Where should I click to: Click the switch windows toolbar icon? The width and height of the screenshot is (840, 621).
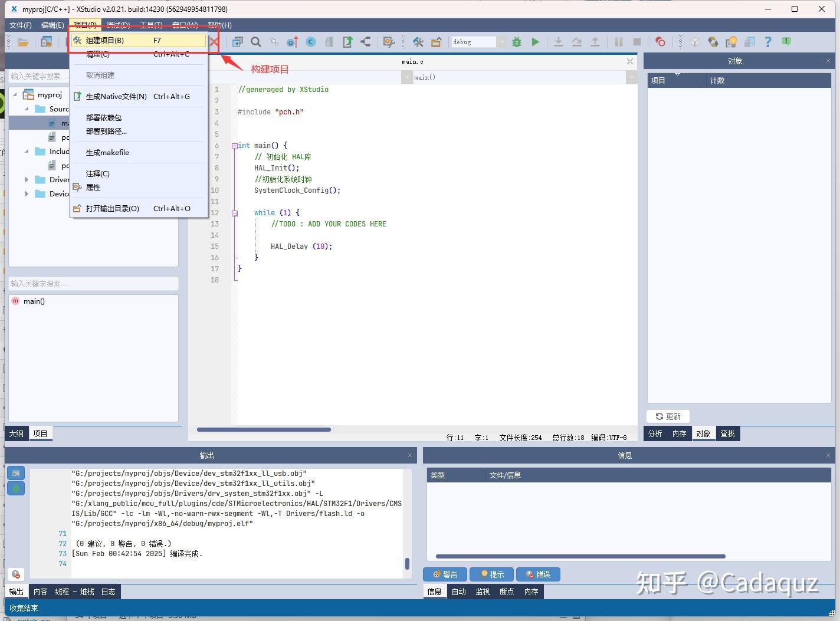(237, 42)
